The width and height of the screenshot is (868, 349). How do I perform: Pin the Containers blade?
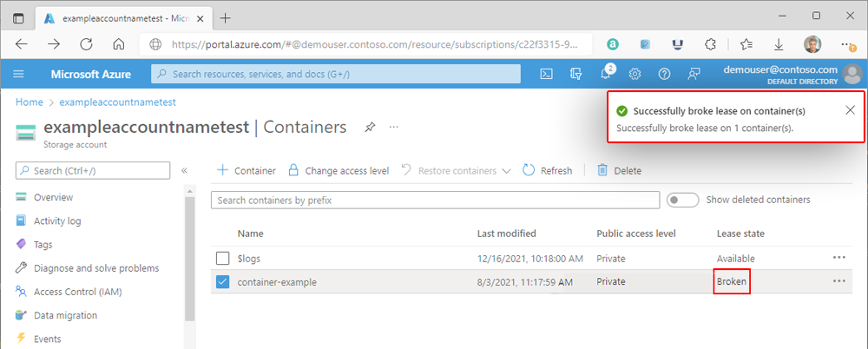point(370,128)
